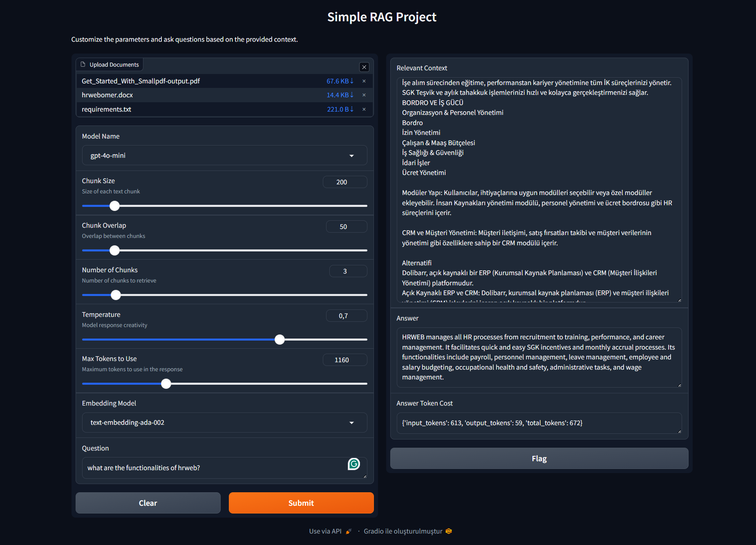Click the Chunk Overlap slider handle
Viewport: 756px width, 545px height.
click(115, 250)
